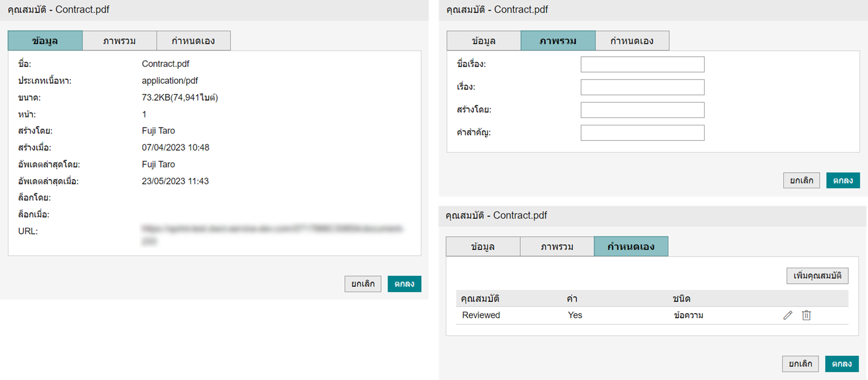Click ตกลง below the Reviewed property table
This screenshot has width=868, height=380.
(x=842, y=364)
